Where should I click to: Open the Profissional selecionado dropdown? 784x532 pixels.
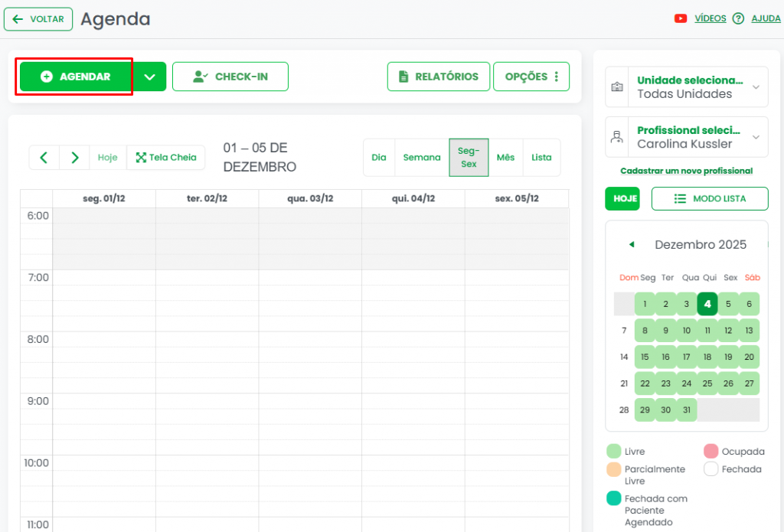coord(686,137)
